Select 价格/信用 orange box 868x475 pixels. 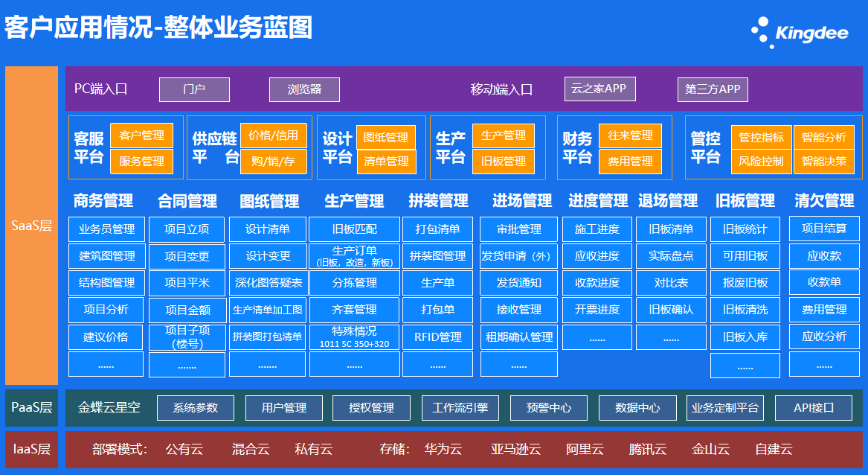tap(274, 136)
